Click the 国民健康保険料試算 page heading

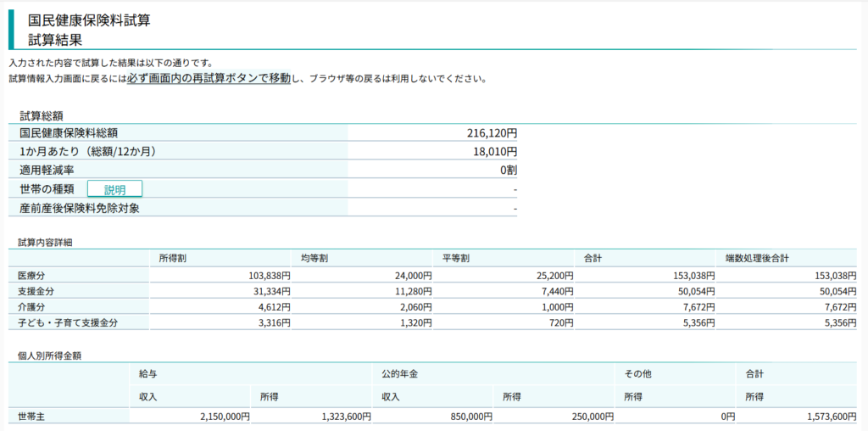(89, 21)
